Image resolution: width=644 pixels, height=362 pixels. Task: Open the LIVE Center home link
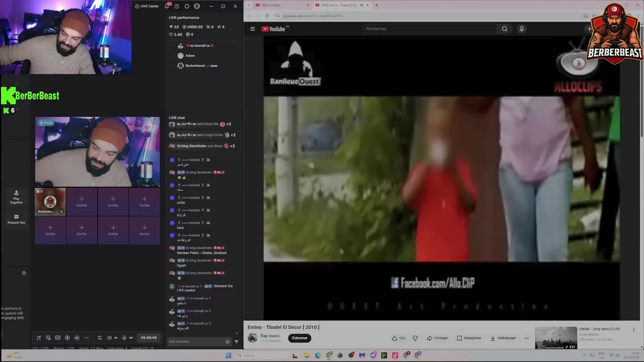click(147, 6)
